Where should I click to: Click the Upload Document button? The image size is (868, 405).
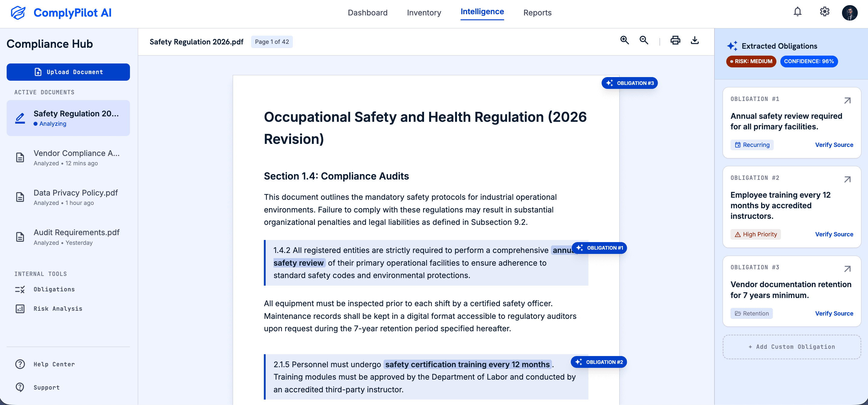tap(68, 72)
